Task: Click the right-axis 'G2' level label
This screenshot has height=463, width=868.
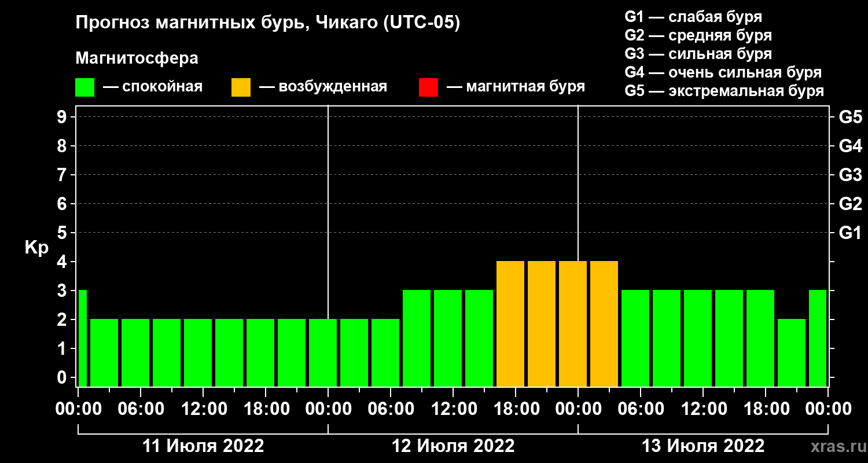Action: pos(850,204)
